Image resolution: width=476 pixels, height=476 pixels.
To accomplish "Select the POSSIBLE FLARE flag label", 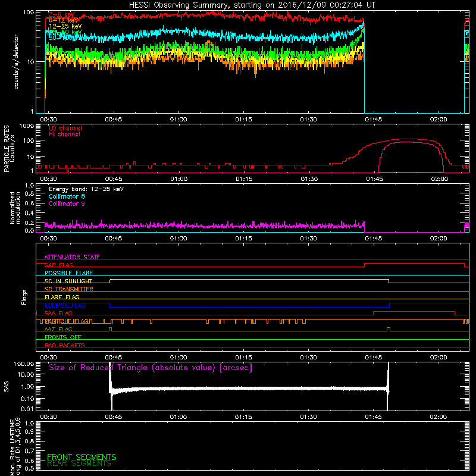I will pyautogui.click(x=68, y=273).
